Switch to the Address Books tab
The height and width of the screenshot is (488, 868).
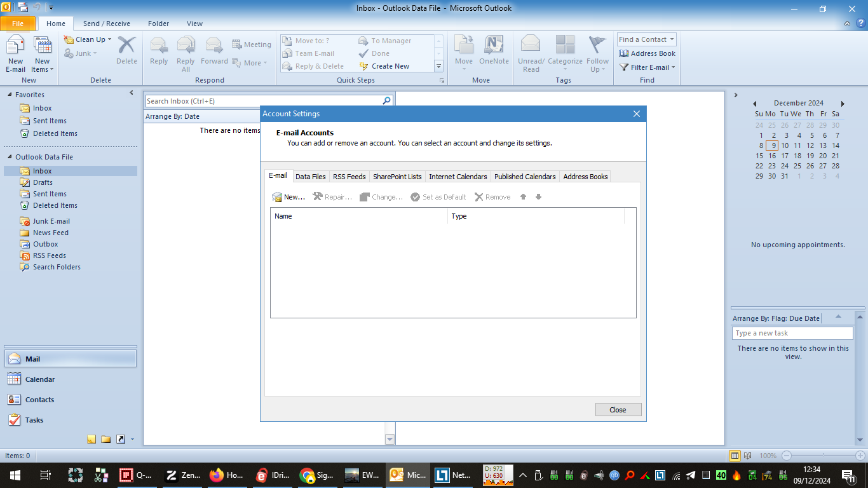[x=585, y=177]
